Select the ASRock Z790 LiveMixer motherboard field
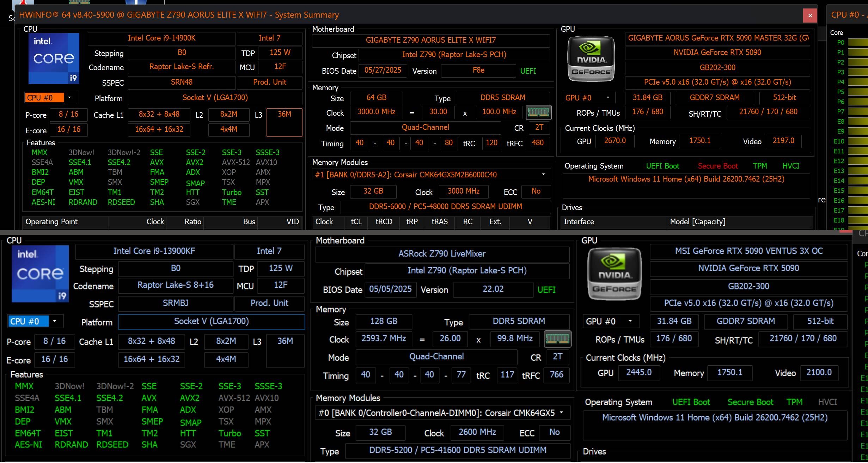868x463 pixels. tap(441, 254)
